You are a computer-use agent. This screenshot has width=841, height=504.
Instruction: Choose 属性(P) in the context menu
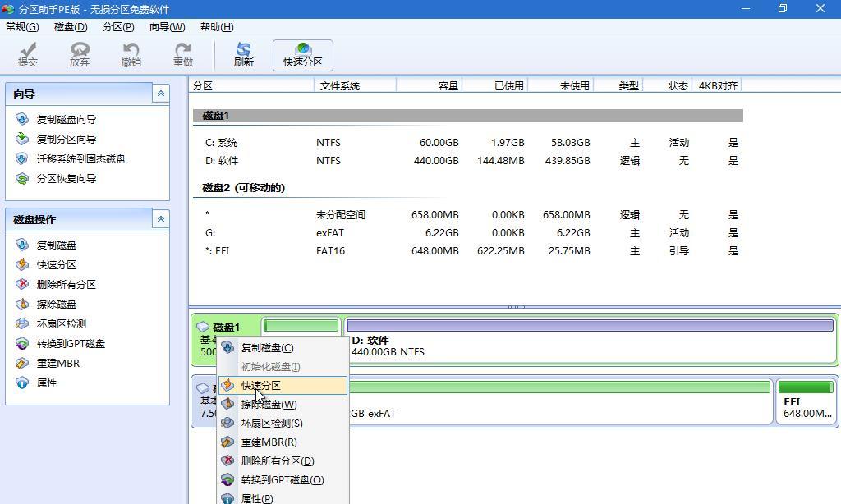pyautogui.click(x=283, y=498)
